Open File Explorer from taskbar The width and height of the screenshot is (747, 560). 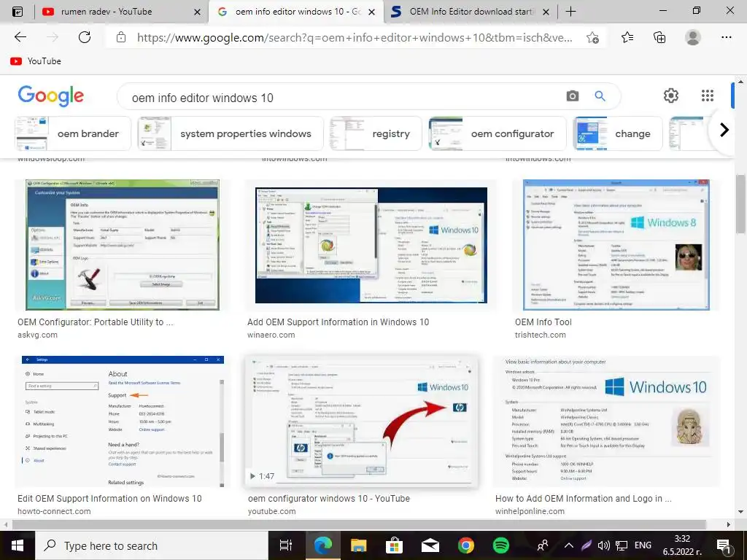358,545
